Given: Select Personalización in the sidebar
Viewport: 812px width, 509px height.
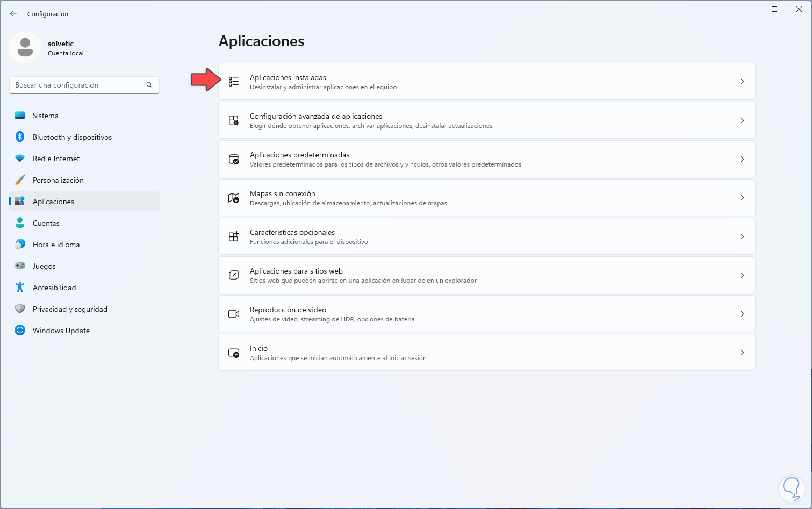Looking at the screenshot, I should pyautogui.click(x=58, y=180).
